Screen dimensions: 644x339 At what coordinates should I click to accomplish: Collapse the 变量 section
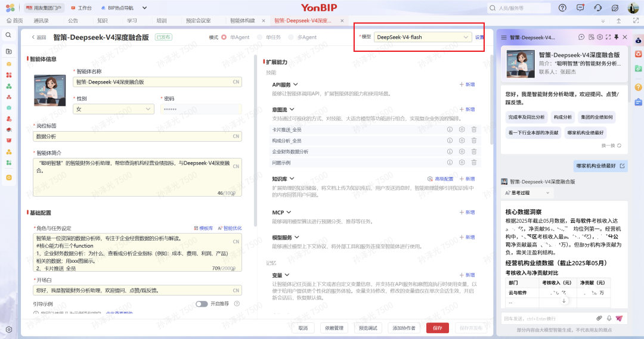pyautogui.click(x=287, y=275)
